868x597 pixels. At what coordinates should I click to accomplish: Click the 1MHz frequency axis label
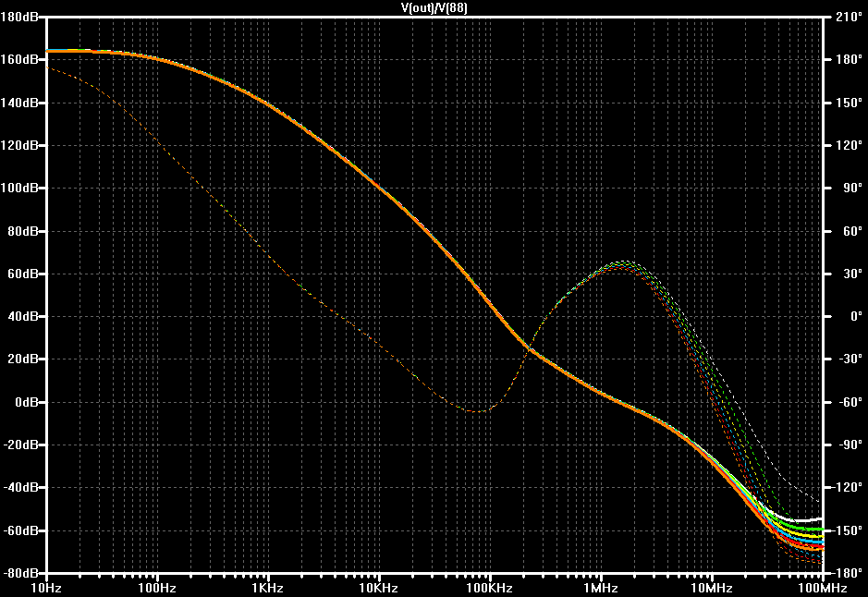click(x=600, y=588)
